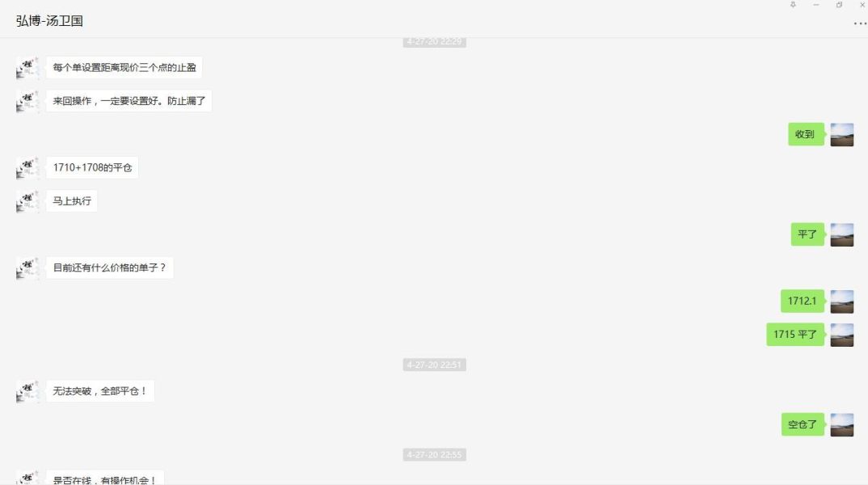Click the timestamp 4-27-20 22:51
This screenshot has height=485, width=868.
435,365
